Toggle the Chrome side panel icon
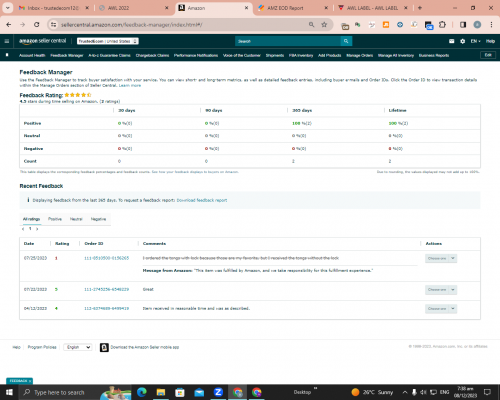The image size is (500, 400). pos(463,25)
